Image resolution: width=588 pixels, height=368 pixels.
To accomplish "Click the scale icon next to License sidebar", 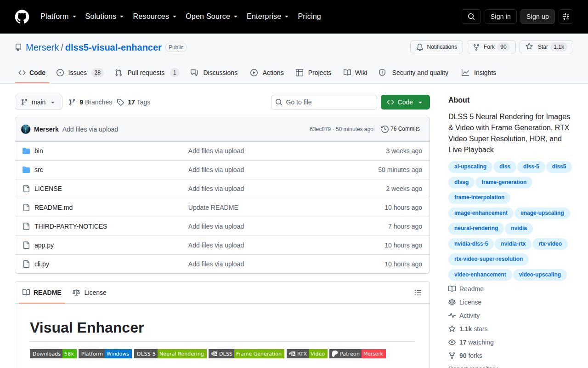I will pyautogui.click(x=452, y=302).
